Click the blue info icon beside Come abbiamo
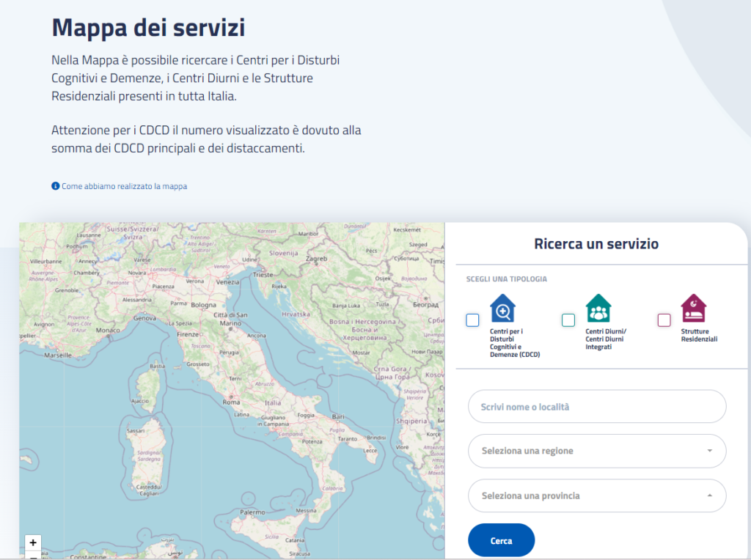Viewport: 751px width, 560px height. (x=56, y=185)
